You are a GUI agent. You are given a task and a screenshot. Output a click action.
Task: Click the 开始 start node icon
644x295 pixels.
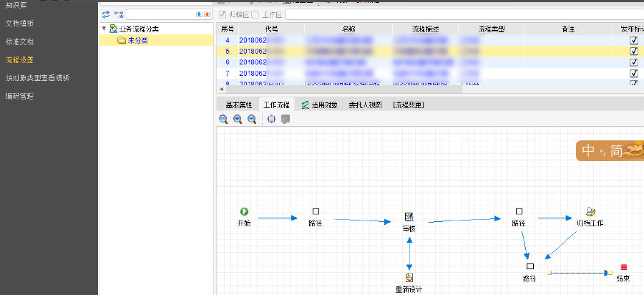[244, 211]
